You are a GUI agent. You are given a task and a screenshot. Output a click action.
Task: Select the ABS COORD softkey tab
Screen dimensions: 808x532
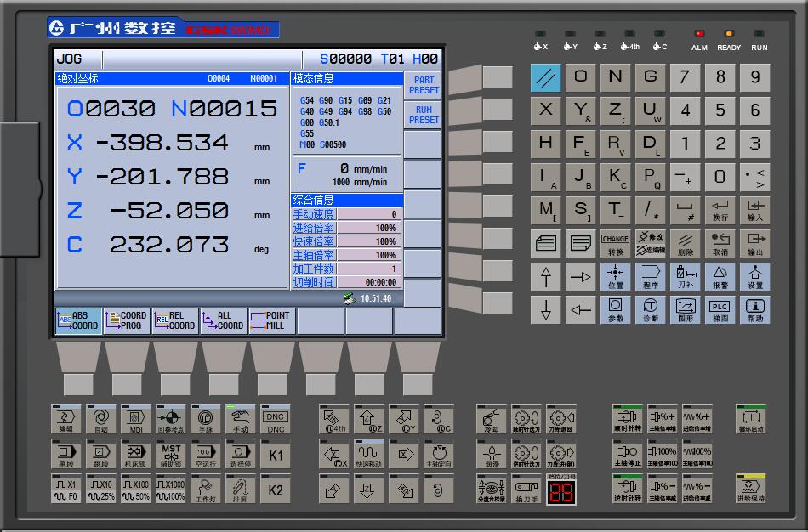(x=78, y=320)
